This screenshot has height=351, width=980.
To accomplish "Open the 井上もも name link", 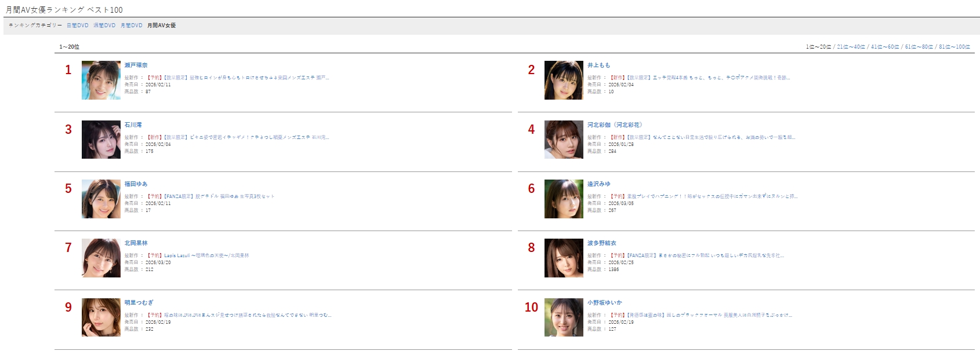I will (x=598, y=65).
